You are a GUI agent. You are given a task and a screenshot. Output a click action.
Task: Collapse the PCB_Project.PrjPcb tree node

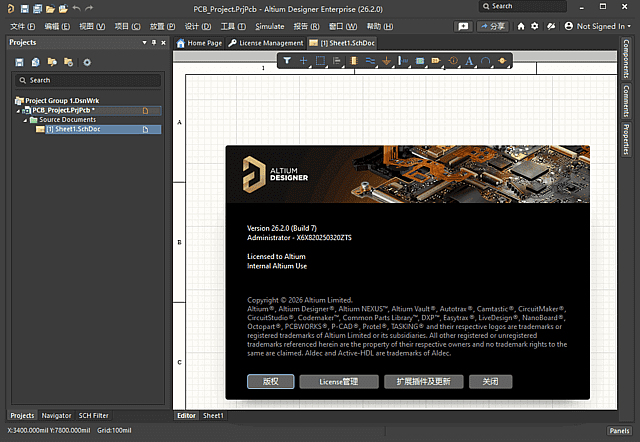tap(18, 111)
